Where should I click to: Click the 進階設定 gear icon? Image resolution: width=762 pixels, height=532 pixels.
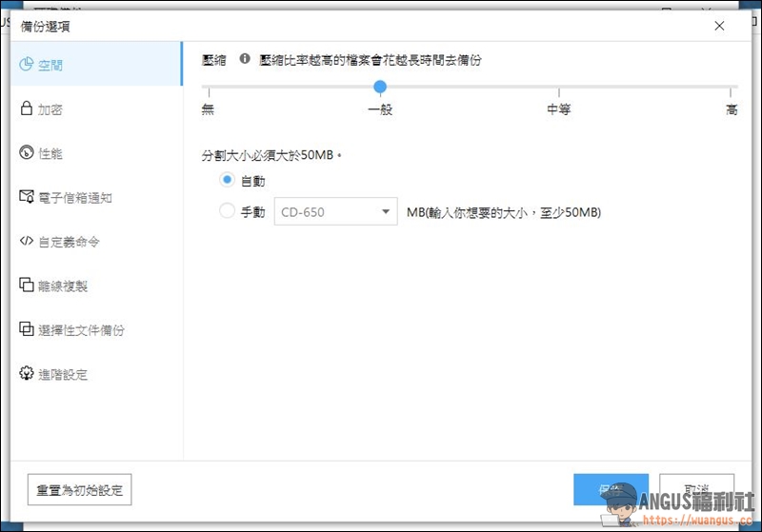(x=27, y=374)
